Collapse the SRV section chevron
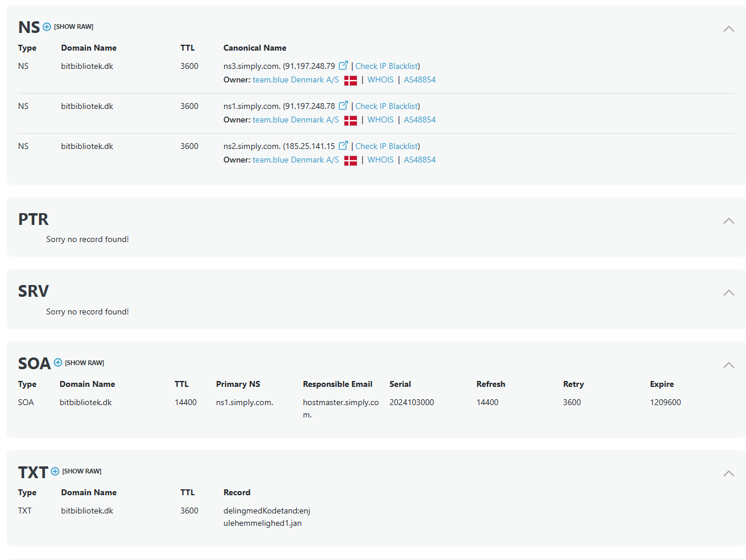Viewport: 746px width, 560px height. pos(728,293)
